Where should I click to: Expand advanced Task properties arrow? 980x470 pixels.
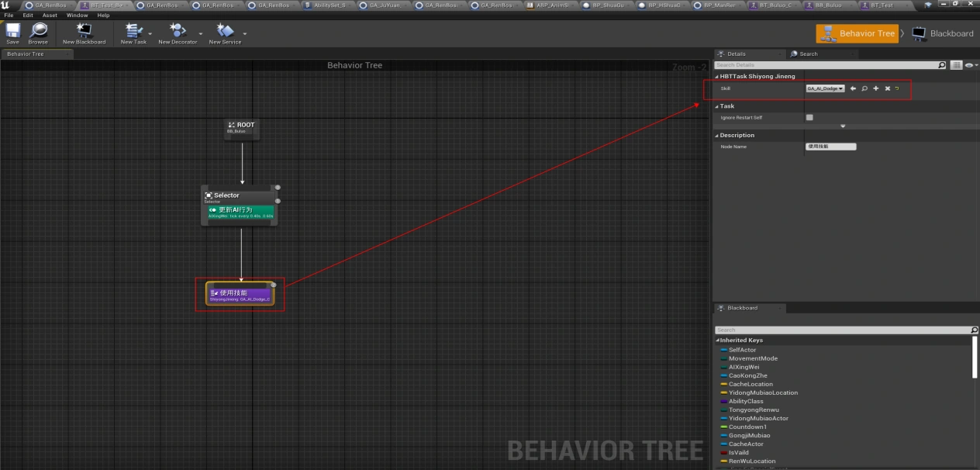click(x=843, y=126)
